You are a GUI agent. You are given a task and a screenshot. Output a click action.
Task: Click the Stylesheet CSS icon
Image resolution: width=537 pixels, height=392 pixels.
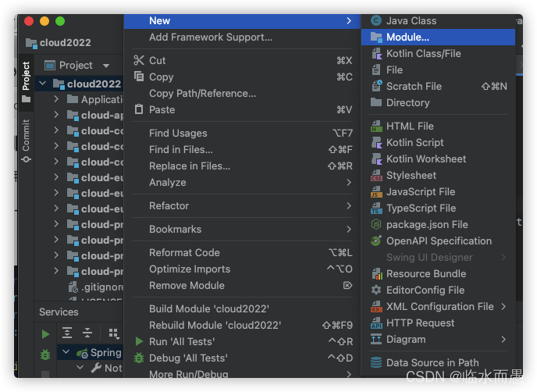376,176
